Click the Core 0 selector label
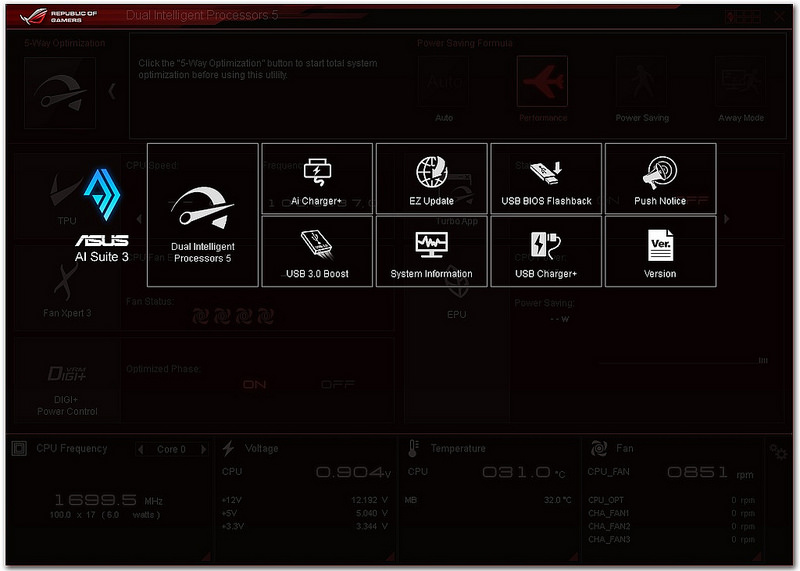The image size is (800, 571). point(171,449)
